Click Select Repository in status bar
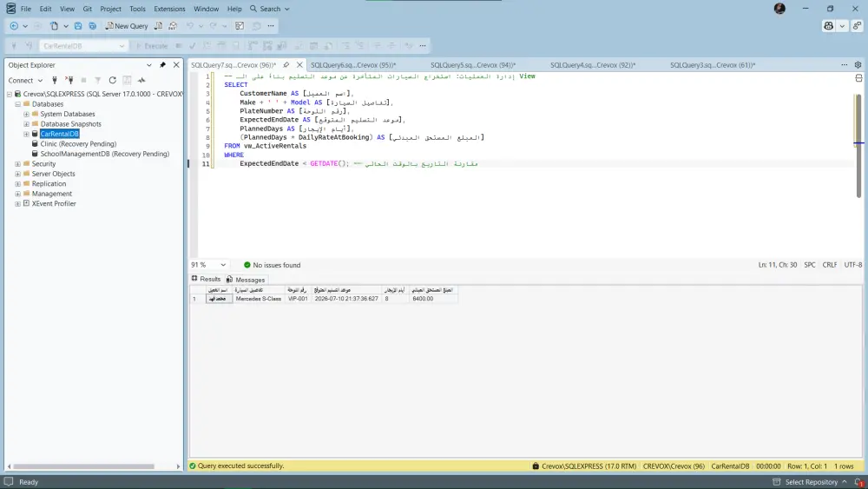This screenshot has width=868, height=489. click(x=810, y=482)
